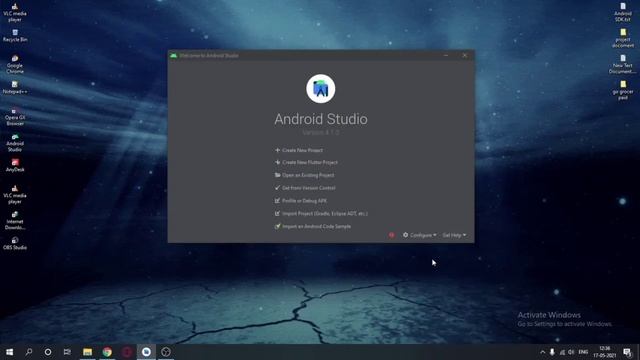This screenshot has width=640, height=360.
Task: Click the OBS Studio taskbar icon
Action: point(166,352)
